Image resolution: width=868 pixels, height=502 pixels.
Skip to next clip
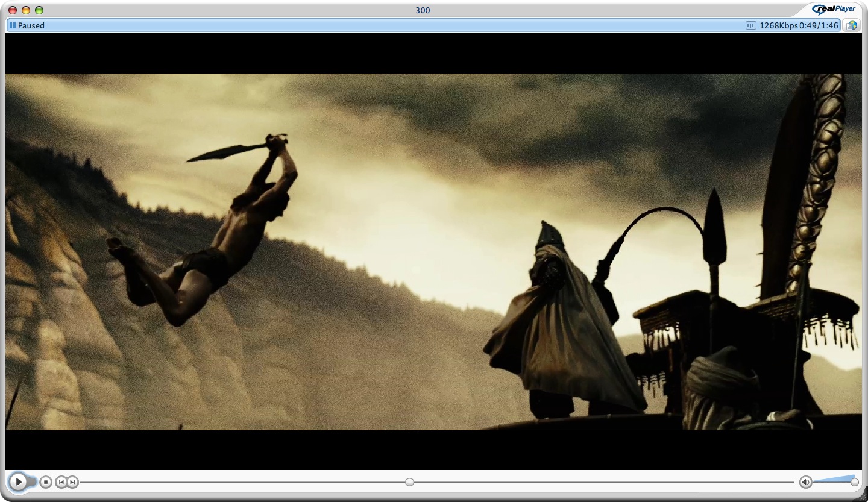coord(72,482)
